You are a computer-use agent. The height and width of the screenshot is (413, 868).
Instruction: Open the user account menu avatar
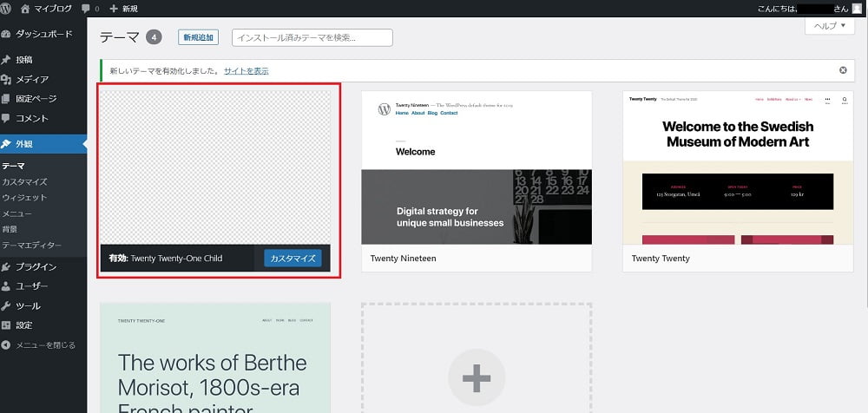pos(857,8)
